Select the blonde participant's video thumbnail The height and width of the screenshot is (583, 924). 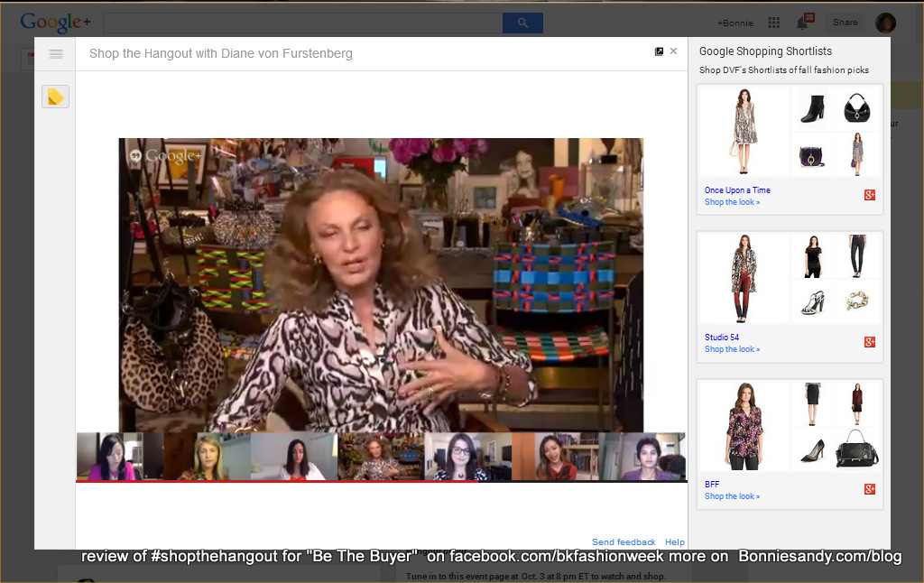[x=207, y=457]
